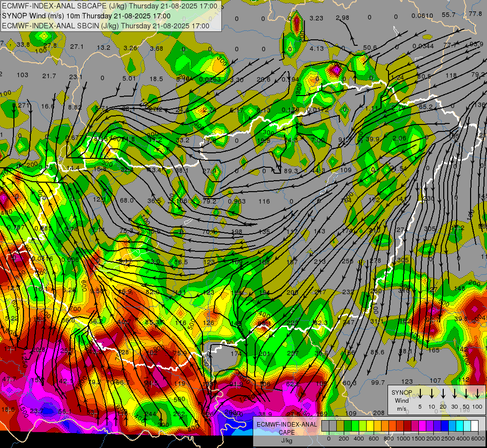Image resolution: width=487 pixels, height=448 pixels.
Task: Pick the dark red CAPE legend swatch
Action: 407,426
